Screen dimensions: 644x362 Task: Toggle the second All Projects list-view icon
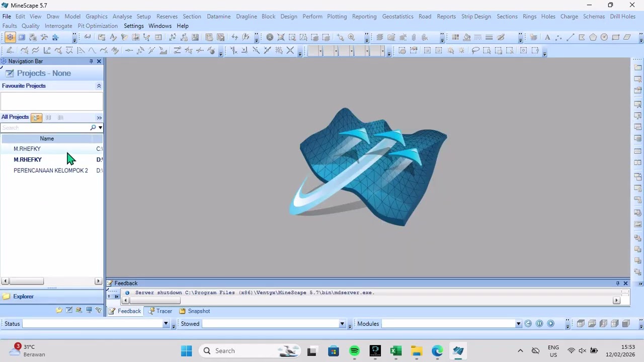click(48, 117)
